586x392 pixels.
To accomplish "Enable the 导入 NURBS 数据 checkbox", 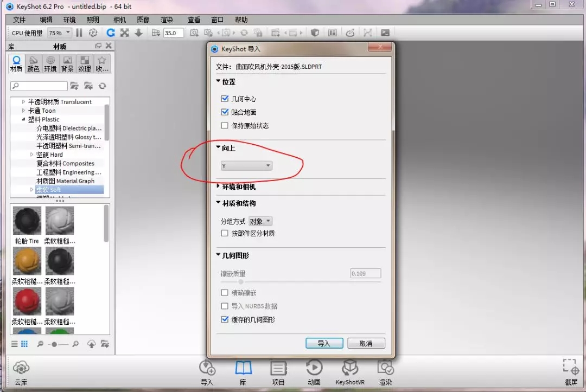I will pos(225,306).
